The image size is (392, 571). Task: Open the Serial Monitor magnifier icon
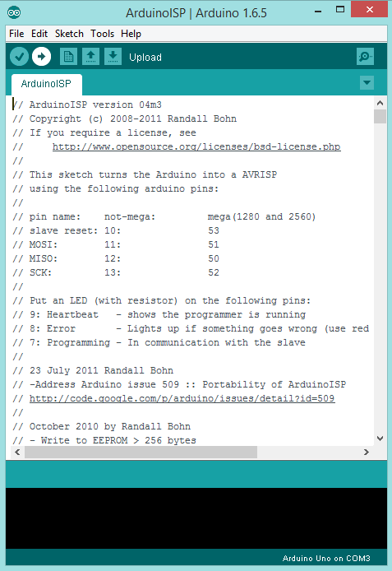(x=365, y=57)
